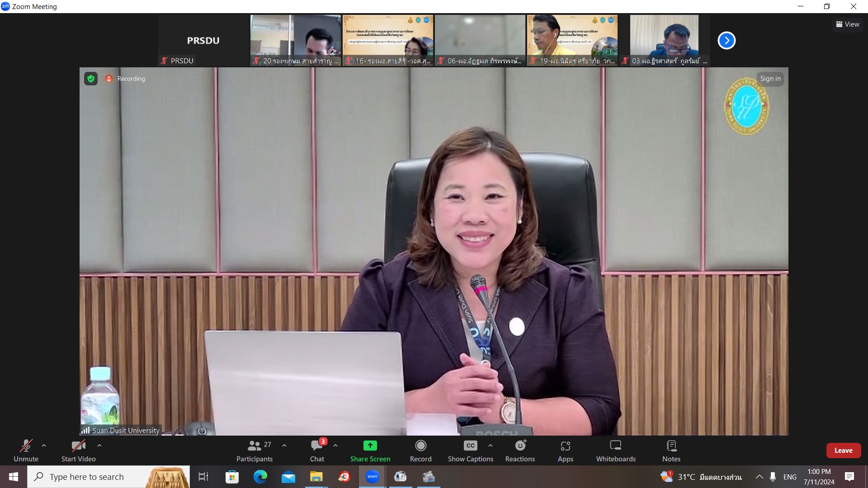Start Video with the camera toggle

pyautogui.click(x=78, y=450)
